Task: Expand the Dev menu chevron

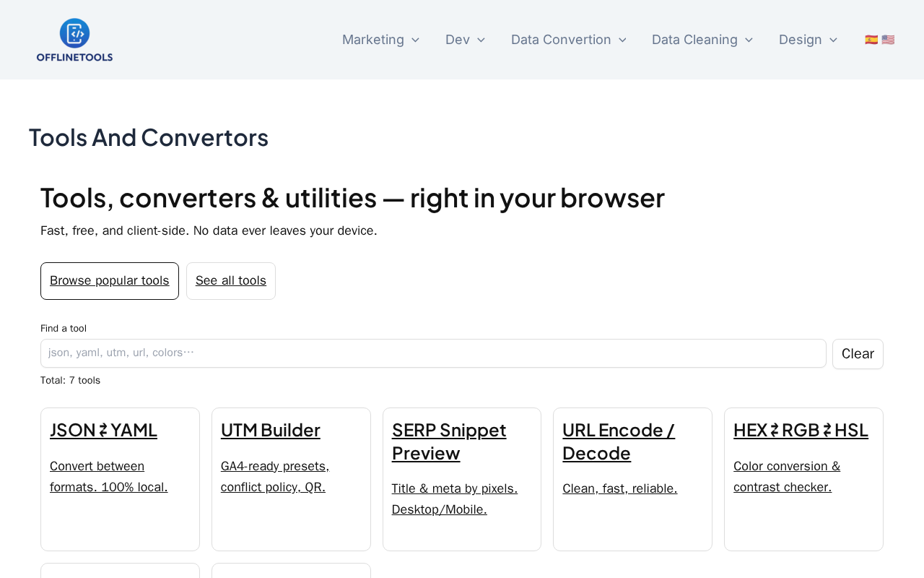Action: pos(481,40)
